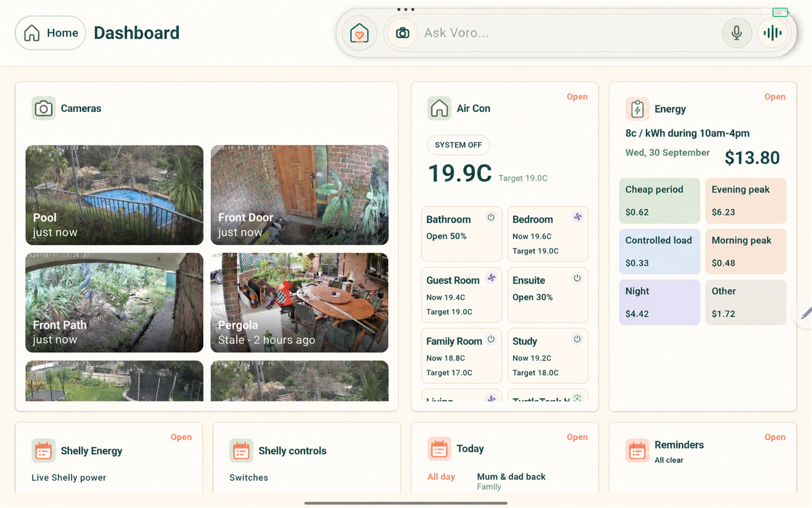Tap the Today calendar icon

point(439,449)
